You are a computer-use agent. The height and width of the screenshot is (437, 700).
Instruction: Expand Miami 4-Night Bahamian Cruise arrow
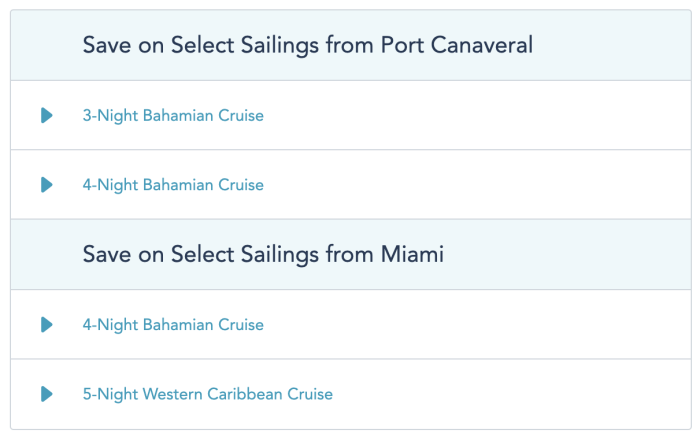click(x=46, y=325)
